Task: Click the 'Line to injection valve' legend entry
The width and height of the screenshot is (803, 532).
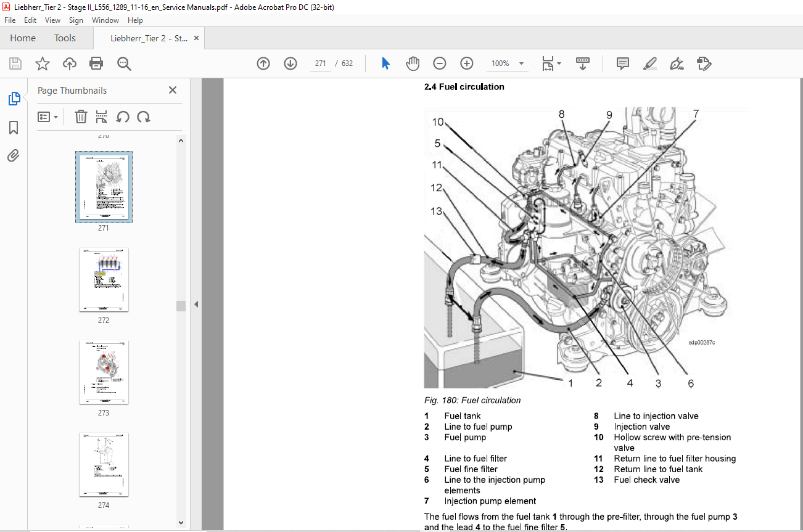Action: pos(656,416)
